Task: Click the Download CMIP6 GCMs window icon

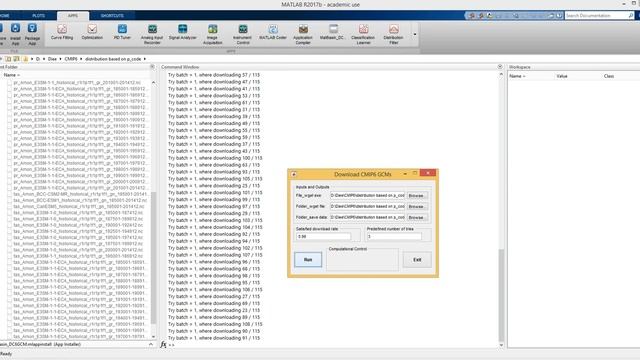Action: tap(293, 174)
